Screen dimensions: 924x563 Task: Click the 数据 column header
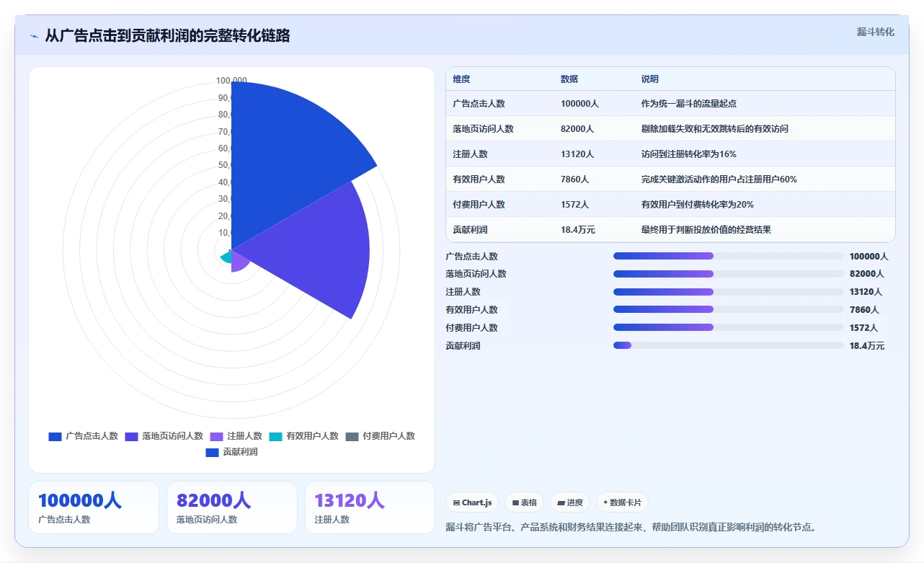(x=569, y=79)
